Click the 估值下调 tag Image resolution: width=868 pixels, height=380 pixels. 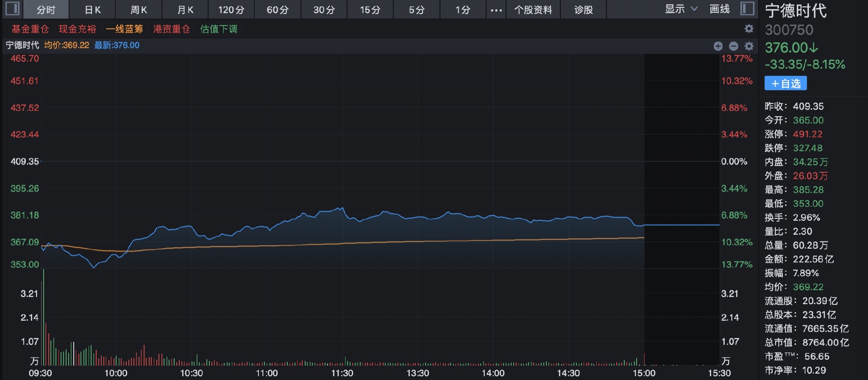pyautogui.click(x=219, y=29)
